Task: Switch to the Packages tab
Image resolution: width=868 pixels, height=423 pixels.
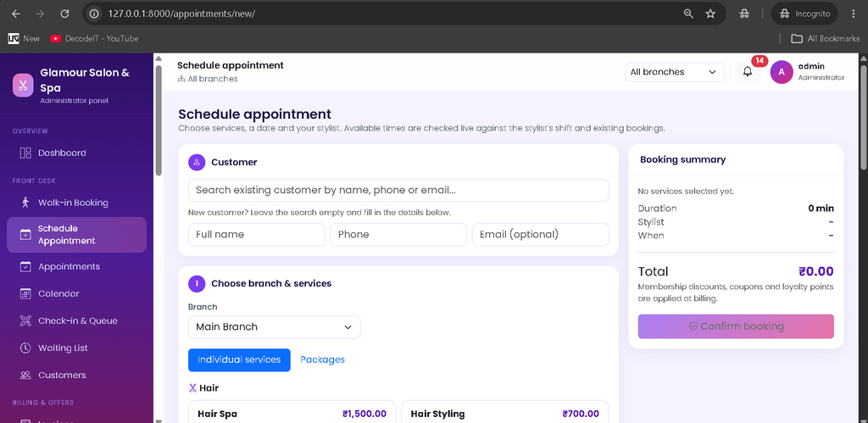Action: pyautogui.click(x=322, y=360)
